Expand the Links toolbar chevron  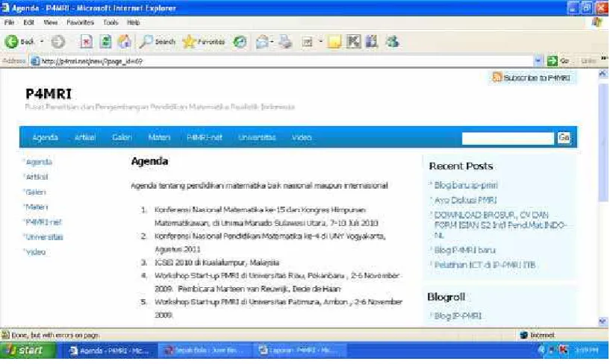pyautogui.click(x=604, y=59)
